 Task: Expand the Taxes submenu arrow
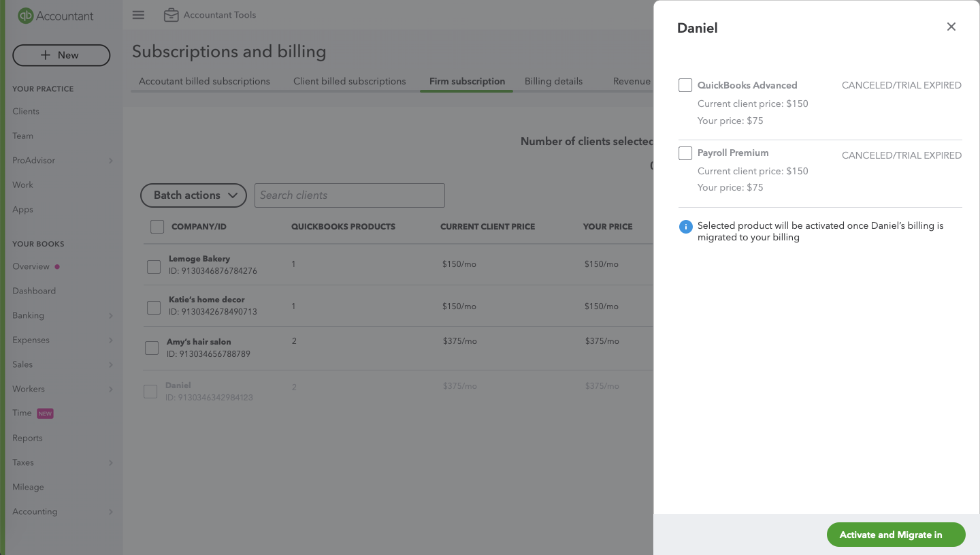110,463
